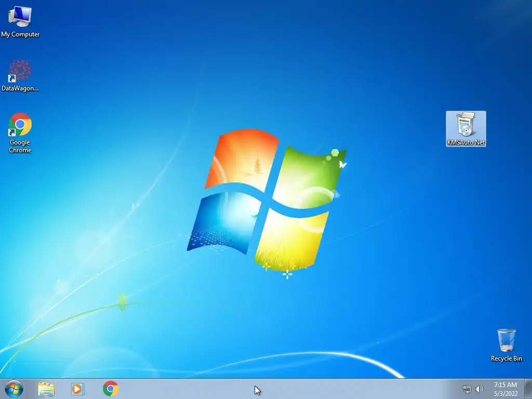This screenshot has width=532, height=399.
Task: Select the My Computer desktop icon
Action: tap(20, 21)
